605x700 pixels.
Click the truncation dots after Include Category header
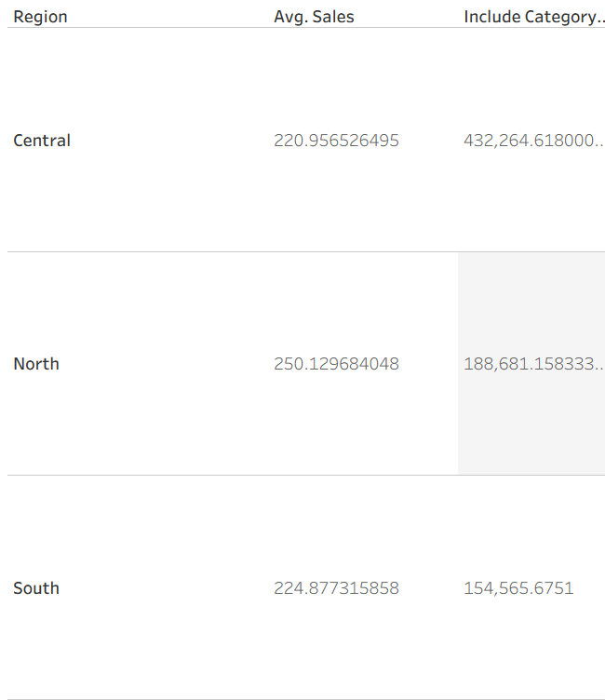coord(600,20)
